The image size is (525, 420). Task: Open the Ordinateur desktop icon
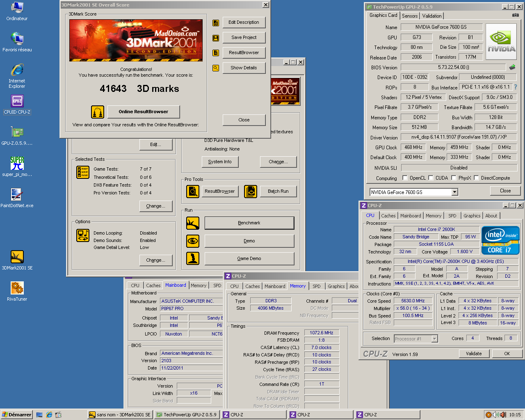(x=17, y=11)
